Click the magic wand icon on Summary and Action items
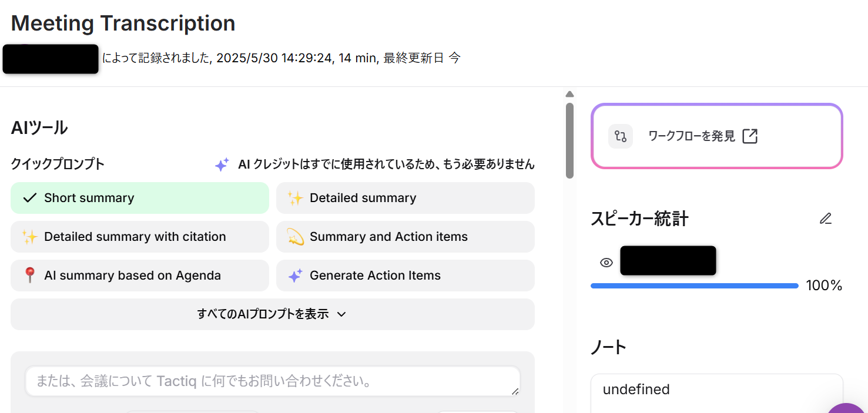The height and width of the screenshot is (413, 868). tap(296, 236)
